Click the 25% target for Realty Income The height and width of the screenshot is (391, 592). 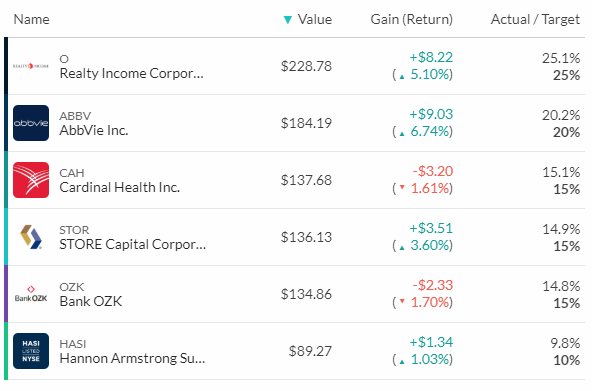pyautogui.click(x=566, y=75)
